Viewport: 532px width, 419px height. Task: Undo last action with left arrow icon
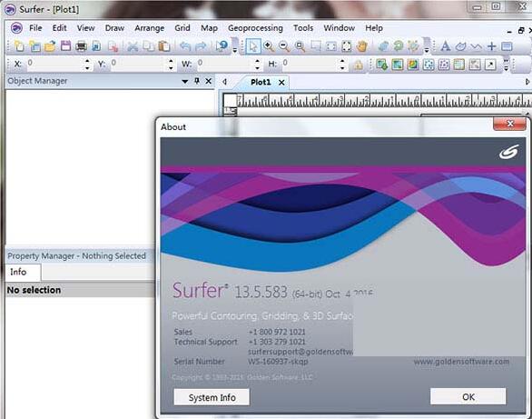(x=185, y=46)
